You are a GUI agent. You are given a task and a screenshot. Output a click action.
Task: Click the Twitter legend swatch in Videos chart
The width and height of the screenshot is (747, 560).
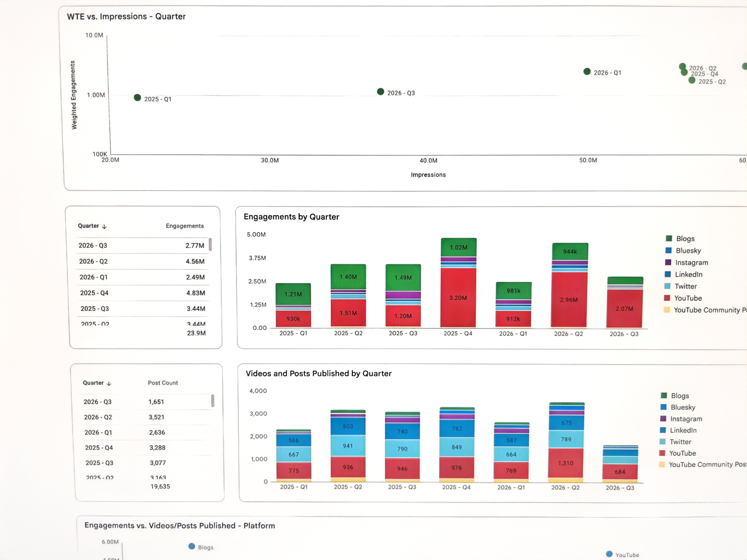click(663, 441)
